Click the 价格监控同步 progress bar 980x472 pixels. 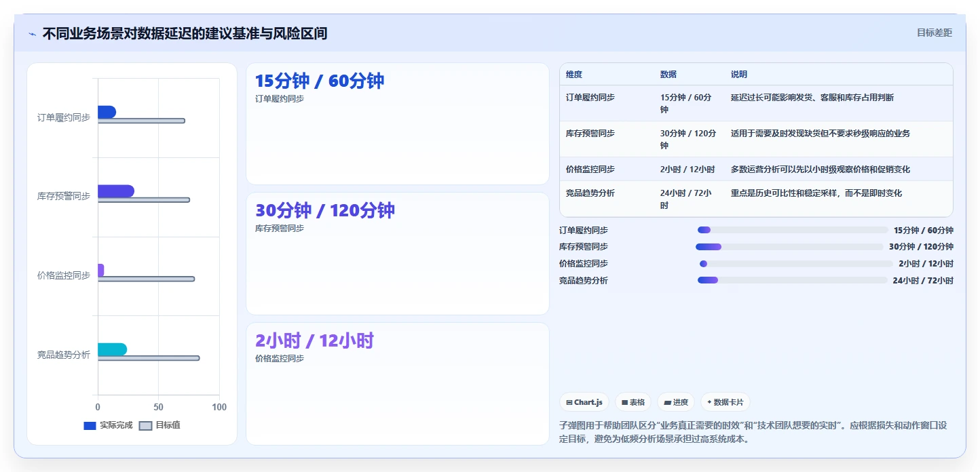(x=796, y=264)
